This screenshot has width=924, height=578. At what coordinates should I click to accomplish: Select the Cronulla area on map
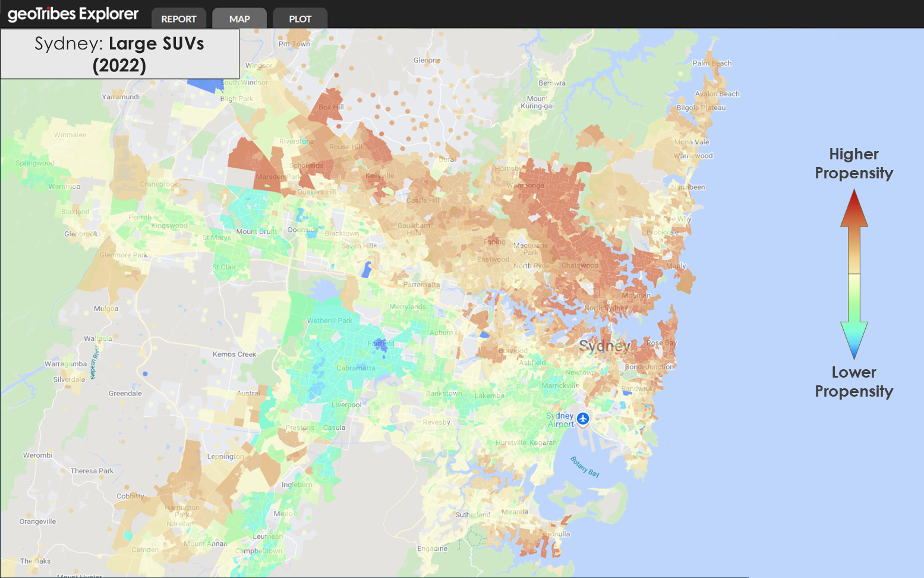tap(556, 534)
